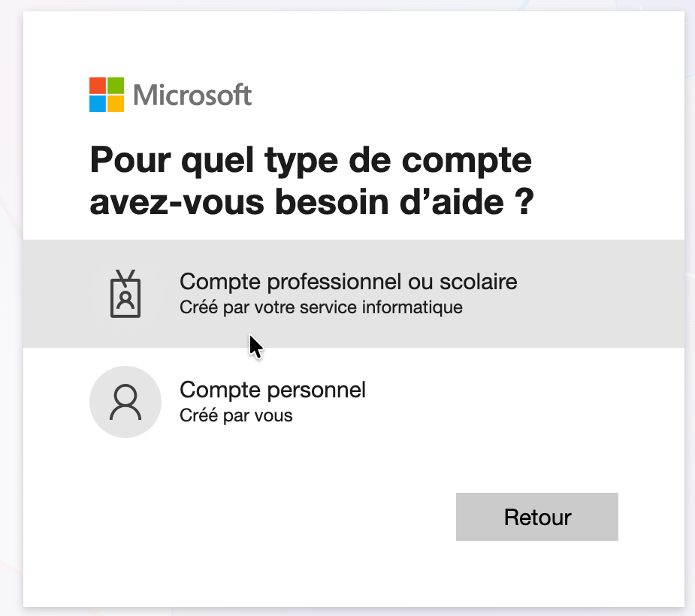Viewport: 695px width, 616px height.
Task: Click the blue square in Microsoft logo
Action: [98, 103]
